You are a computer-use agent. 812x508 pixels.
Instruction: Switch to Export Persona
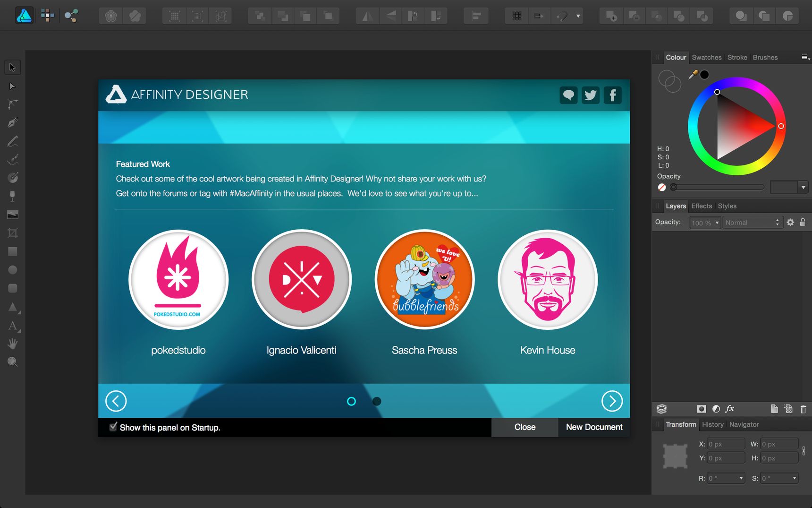(71, 16)
